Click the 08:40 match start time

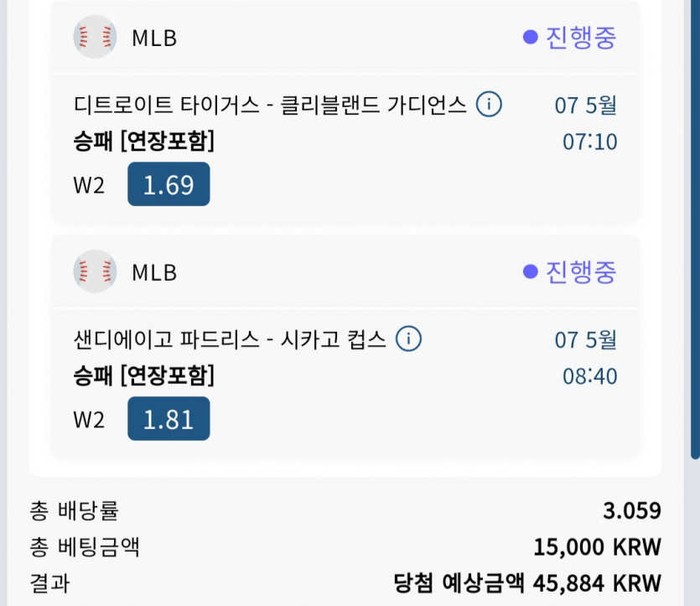pyautogui.click(x=589, y=376)
